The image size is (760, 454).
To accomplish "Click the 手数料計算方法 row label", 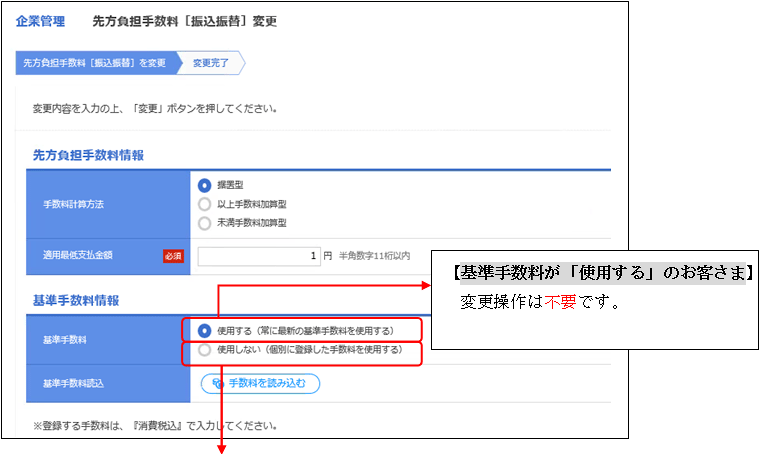I will (x=73, y=204).
